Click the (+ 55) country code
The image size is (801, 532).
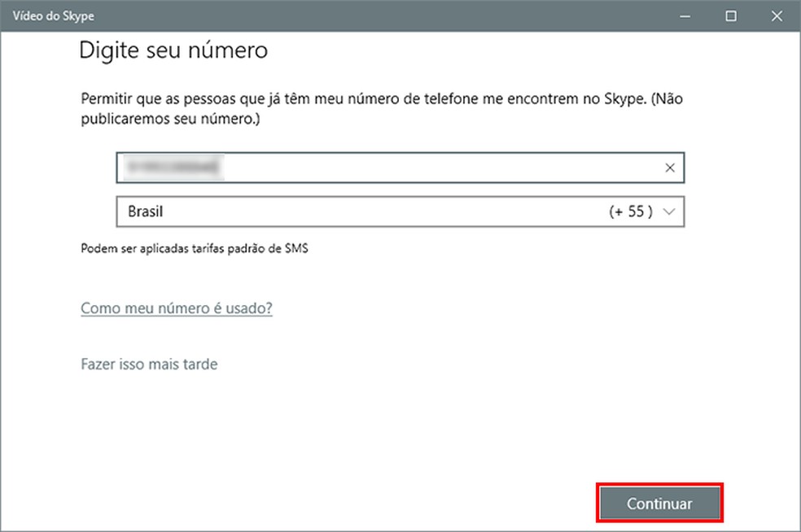(x=631, y=211)
